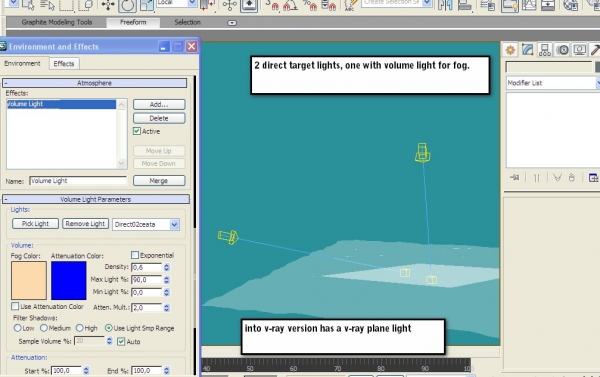
Task: Open the Create panel sun icon
Action: tap(510, 50)
